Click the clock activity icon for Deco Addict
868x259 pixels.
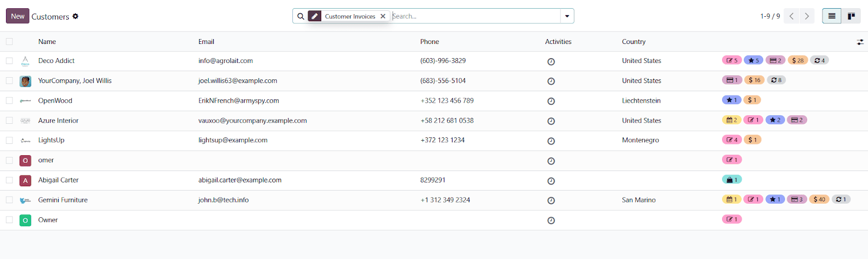tap(551, 61)
